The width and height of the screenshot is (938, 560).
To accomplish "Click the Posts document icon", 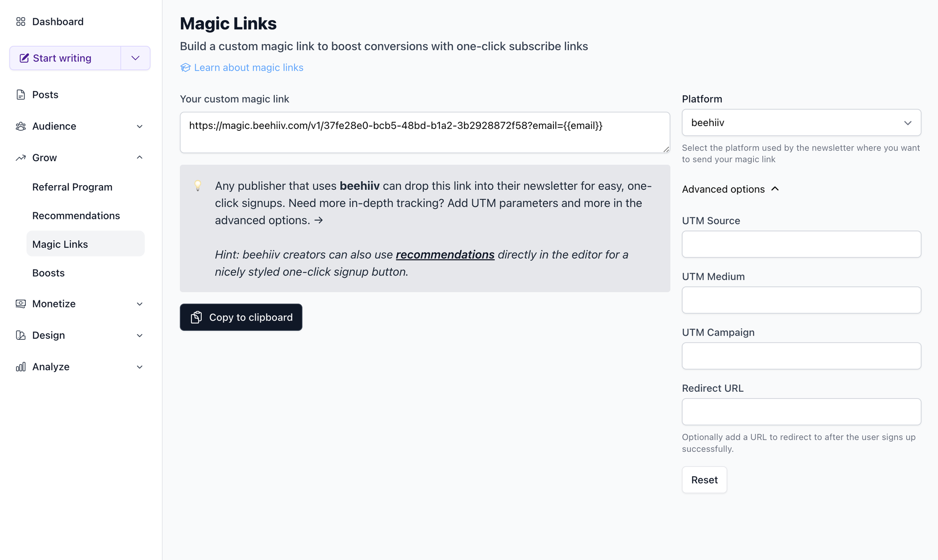I will (21, 94).
